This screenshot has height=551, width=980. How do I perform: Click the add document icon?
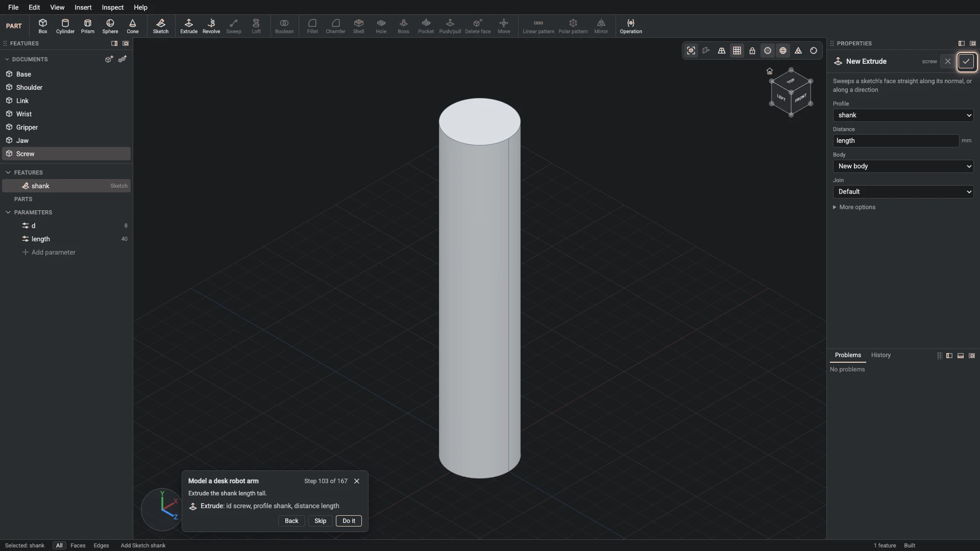click(109, 59)
